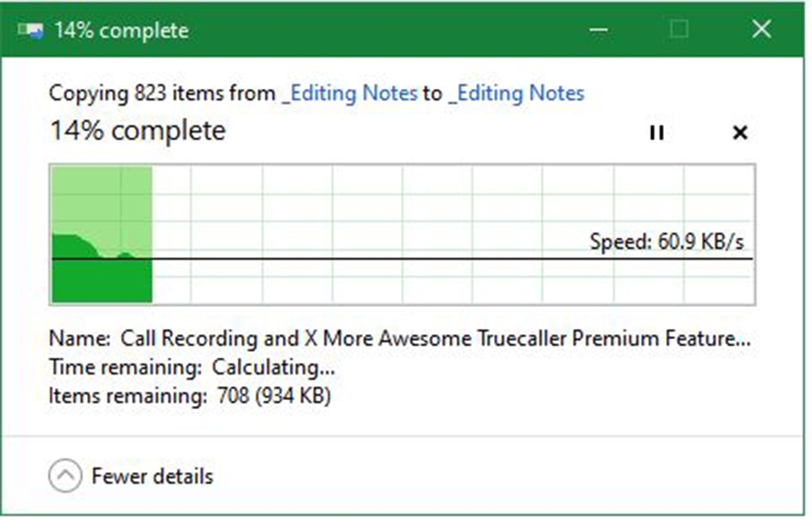Click the greyed-out maximize button
This screenshot has width=812, height=532.
click(x=679, y=30)
